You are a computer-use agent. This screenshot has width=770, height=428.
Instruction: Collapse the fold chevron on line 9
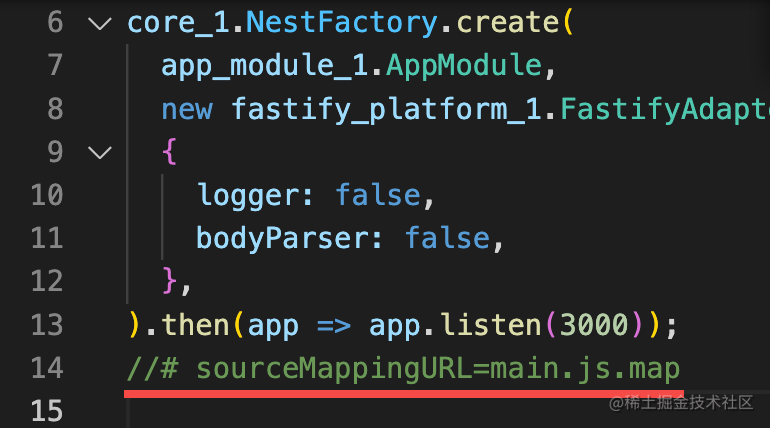pos(100,152)
